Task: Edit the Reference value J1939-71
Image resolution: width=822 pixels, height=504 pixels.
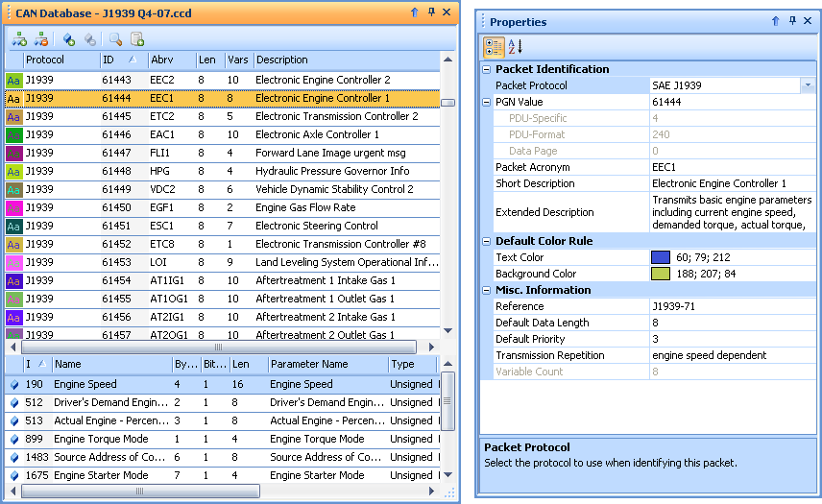Action: [x=733, y=306]
